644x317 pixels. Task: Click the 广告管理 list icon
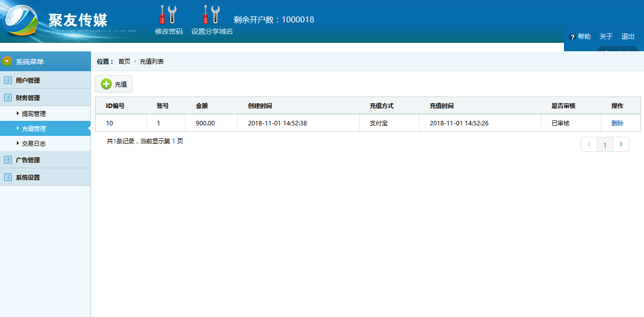tap(8, 160)
